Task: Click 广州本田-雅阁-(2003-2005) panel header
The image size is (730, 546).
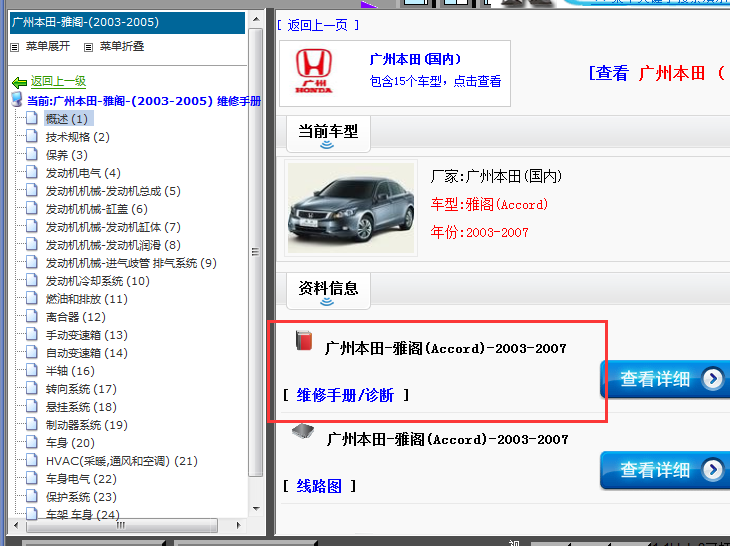Action: tap(127, 23)
